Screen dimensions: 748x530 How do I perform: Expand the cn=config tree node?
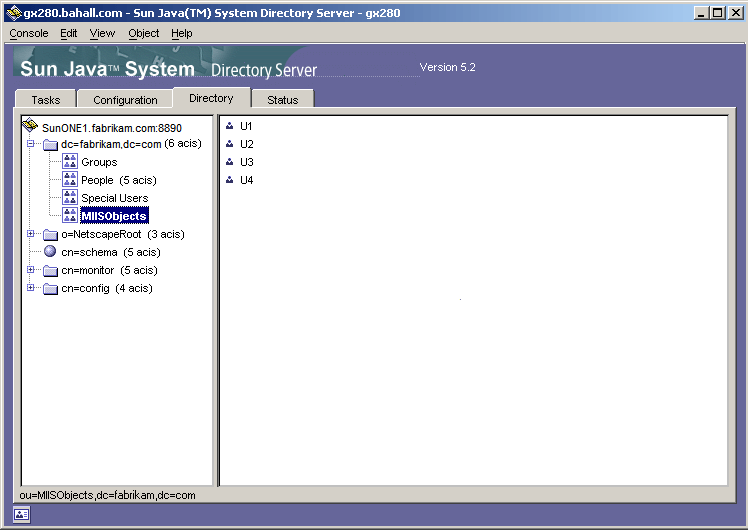(31, 288)
